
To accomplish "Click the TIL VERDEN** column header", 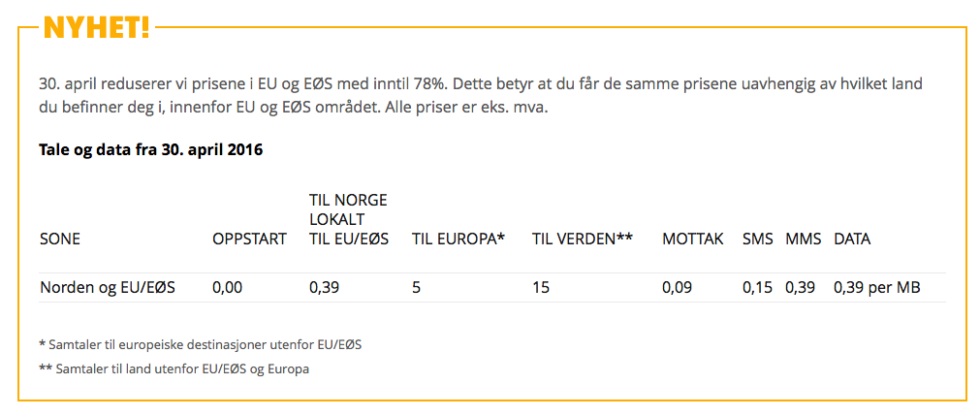I will pos(583,239).
